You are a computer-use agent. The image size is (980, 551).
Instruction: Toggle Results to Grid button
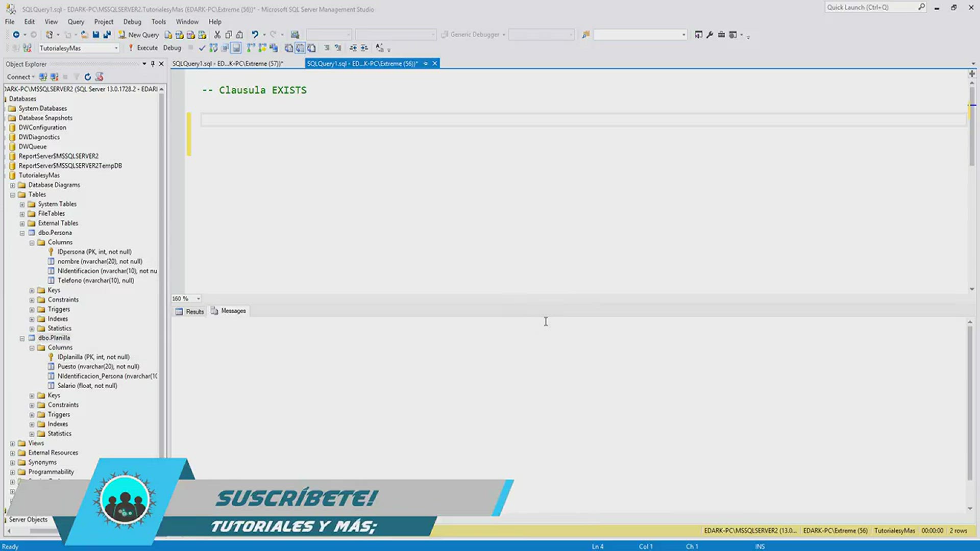[x=300, y=48]
